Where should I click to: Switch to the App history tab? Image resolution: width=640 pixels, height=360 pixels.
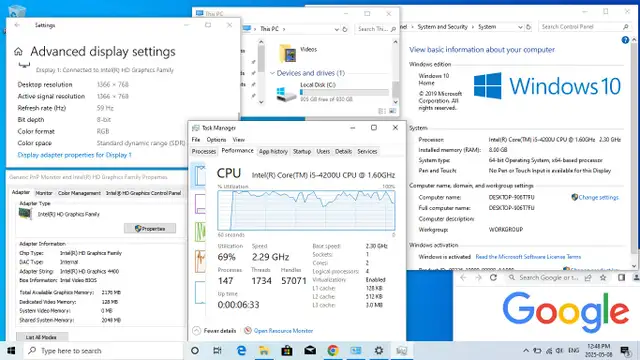click(x=273, y=151)
